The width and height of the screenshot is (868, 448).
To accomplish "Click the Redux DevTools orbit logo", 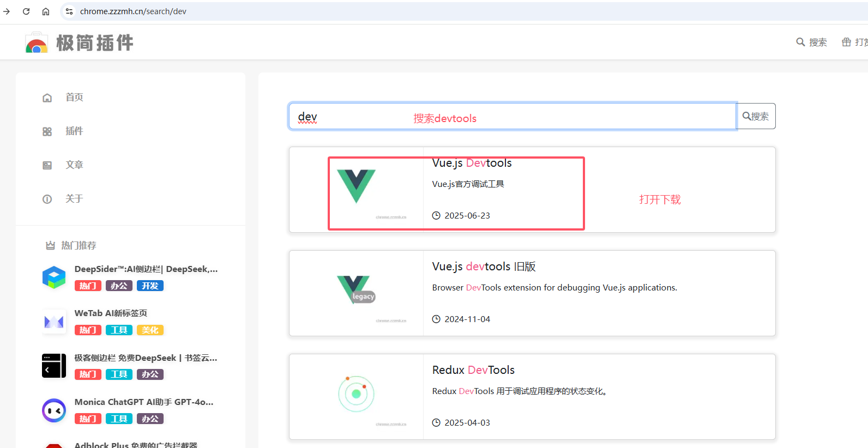I will coord(356,393).
